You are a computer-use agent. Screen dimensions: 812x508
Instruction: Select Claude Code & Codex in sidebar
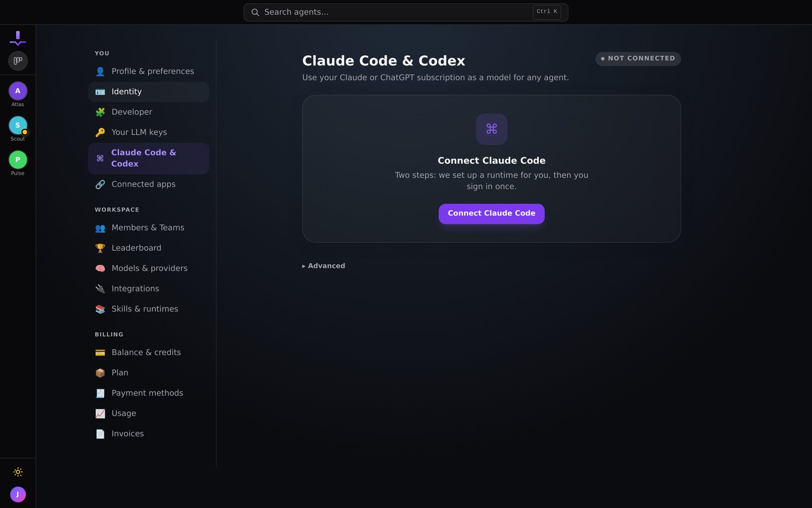click(148, 158)
